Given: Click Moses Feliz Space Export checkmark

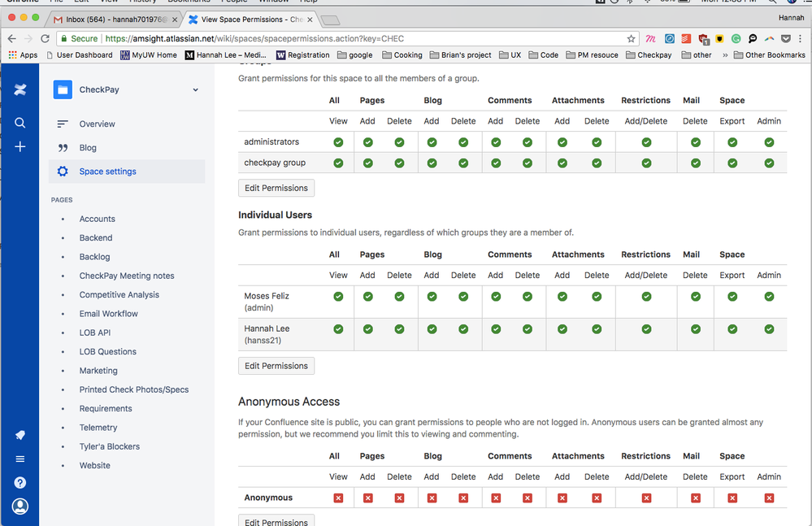Looking at the screenshot, I should click(x=732, y=297).
